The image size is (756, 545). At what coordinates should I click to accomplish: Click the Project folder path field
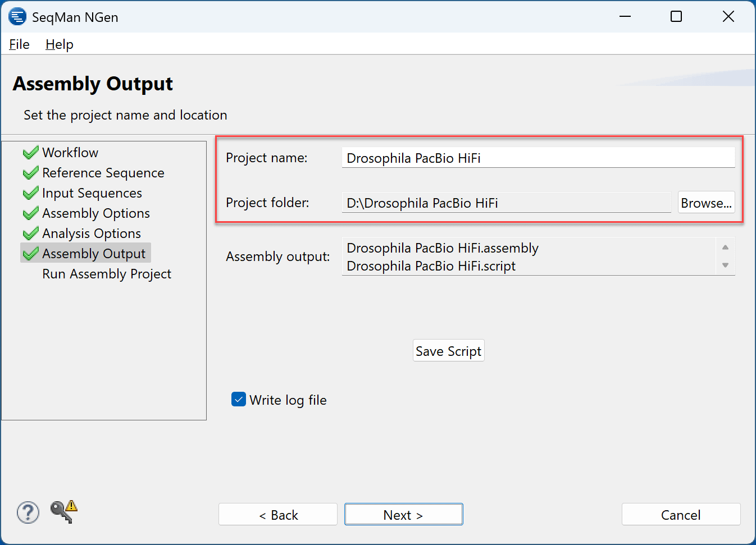click(507, 203)
